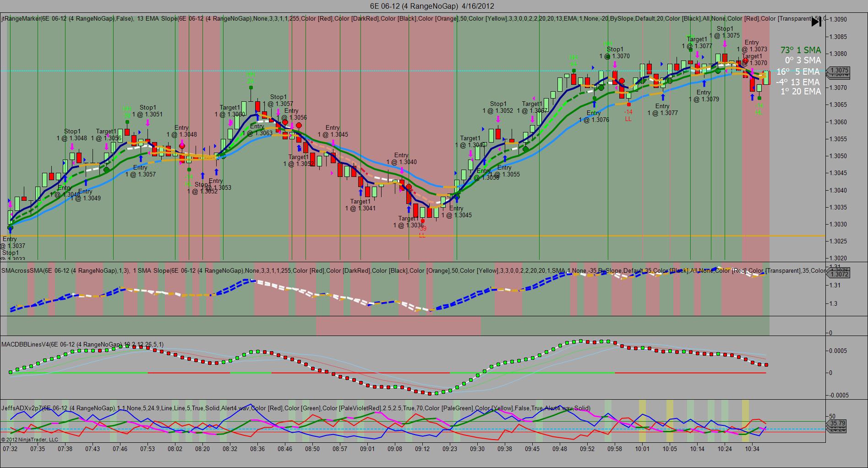Image resolution: width=868 pixels, height=468 pixels.
Task: Click the 1.3090 price axis label
Action: [x=838, y=19]
